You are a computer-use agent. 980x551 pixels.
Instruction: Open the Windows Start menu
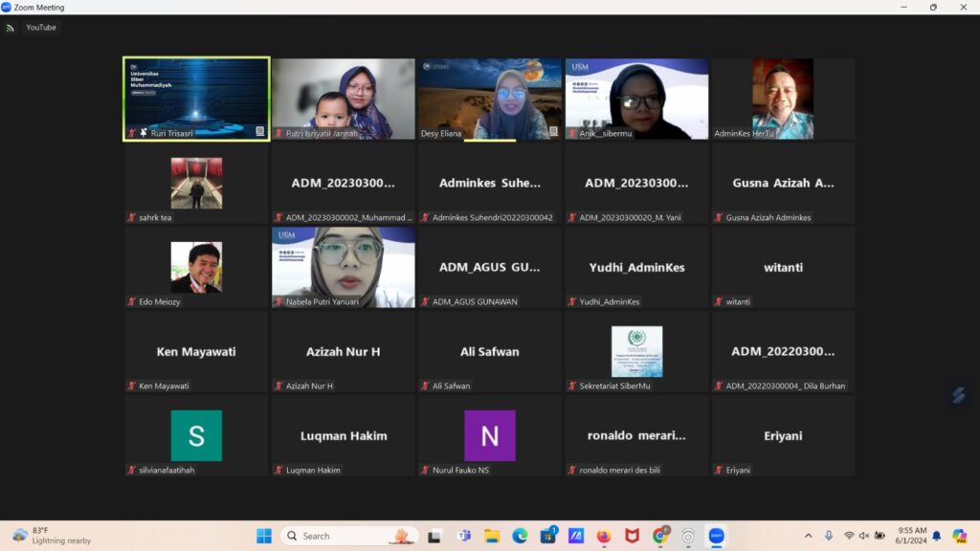pyautogui.click(x=264, y=536)
